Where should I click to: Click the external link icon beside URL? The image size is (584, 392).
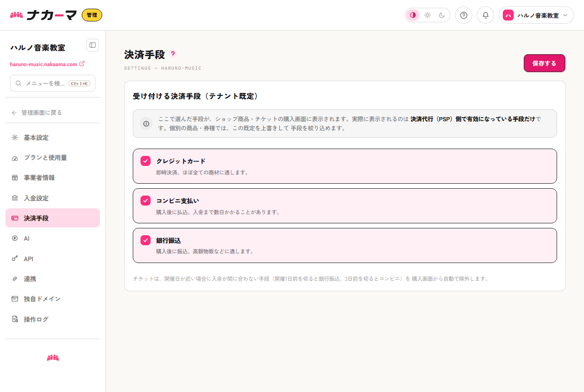[82, 64]
